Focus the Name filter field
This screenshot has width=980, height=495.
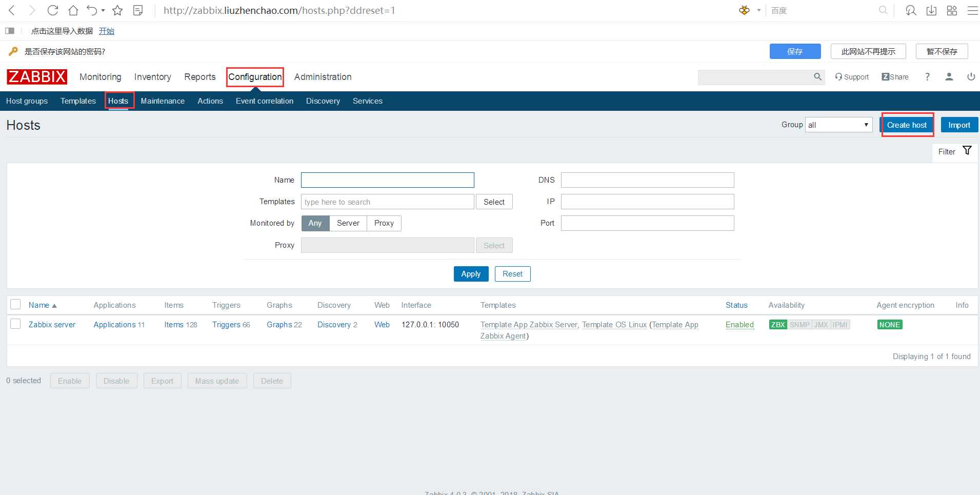point(388,180)
